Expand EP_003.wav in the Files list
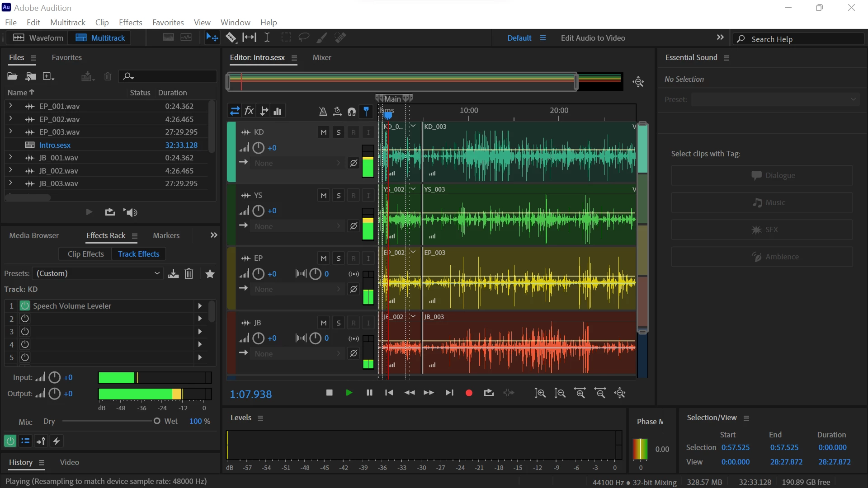Screen dimensions: 868x488 10,132
